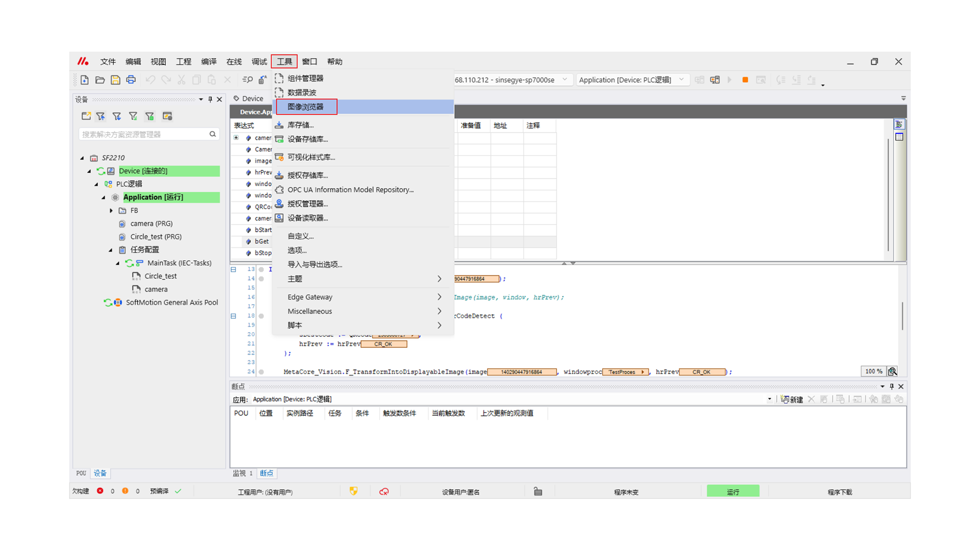Click the zoom magnifier beside 100 %

(892, 371)
